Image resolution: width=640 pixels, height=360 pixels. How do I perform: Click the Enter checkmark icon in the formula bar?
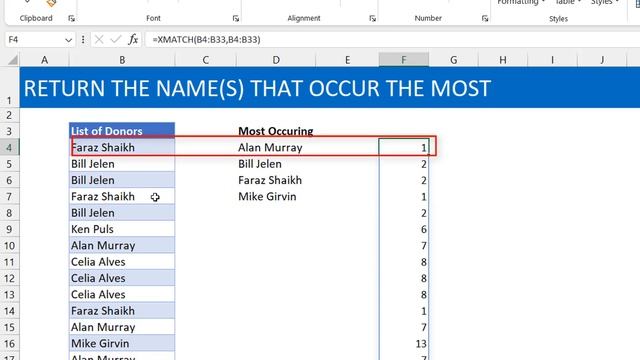pyautogui.click(x=116, y=40)
